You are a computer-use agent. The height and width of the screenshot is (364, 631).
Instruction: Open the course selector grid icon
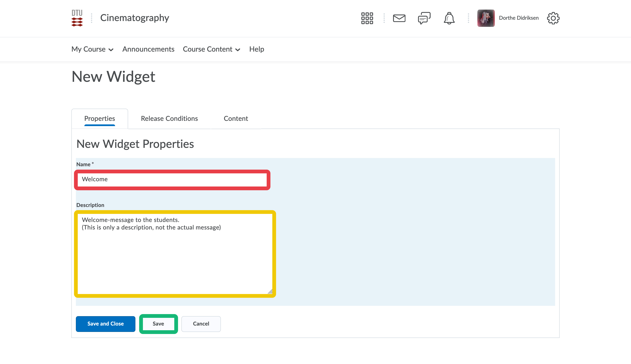(x=367, y=18)
